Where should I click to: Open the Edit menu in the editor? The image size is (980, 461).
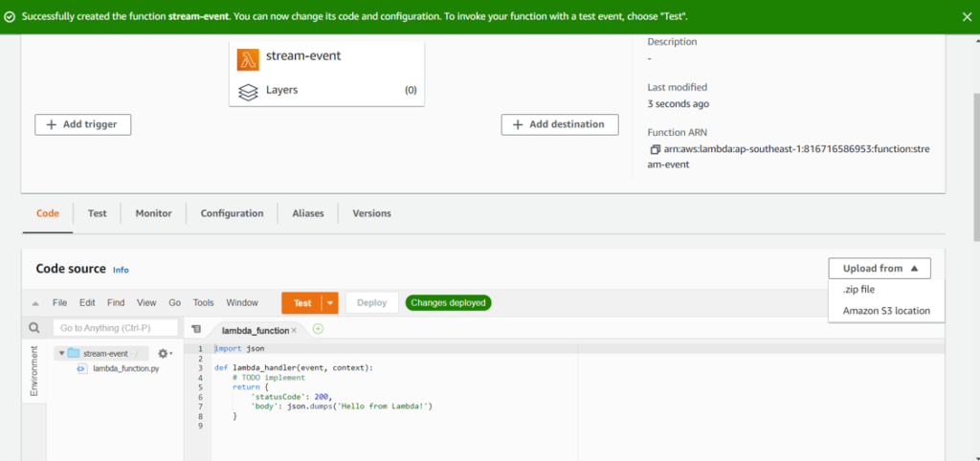[87, 303]
